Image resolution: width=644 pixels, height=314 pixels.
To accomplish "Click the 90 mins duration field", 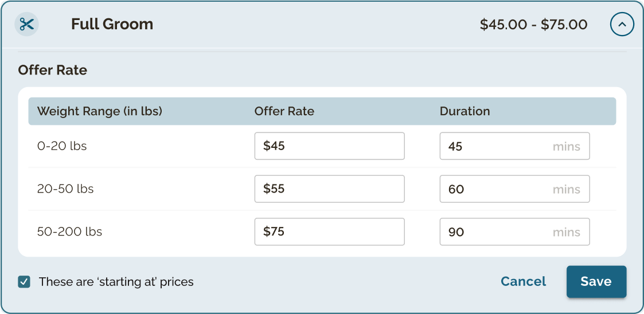I will coord(514,231).
